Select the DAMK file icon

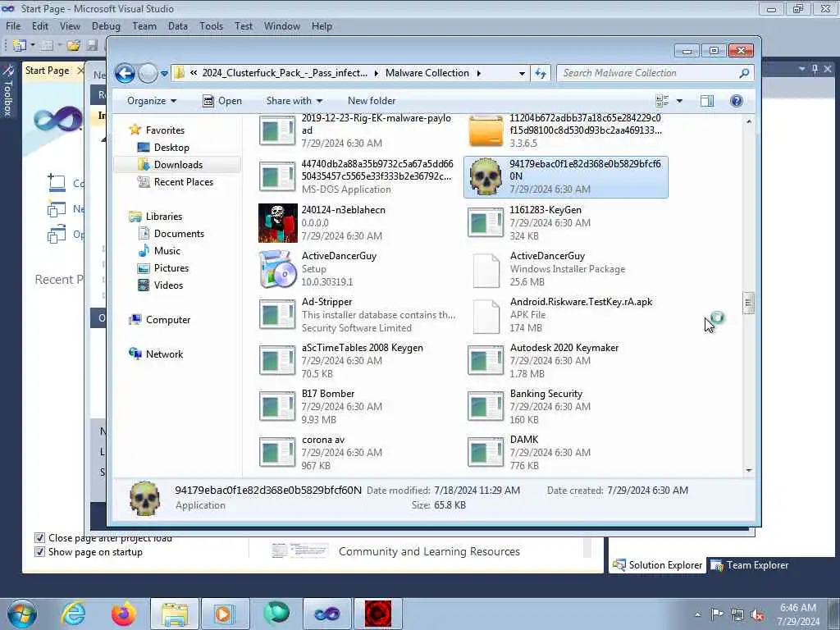pyautogui.click(x=486, y=452)
